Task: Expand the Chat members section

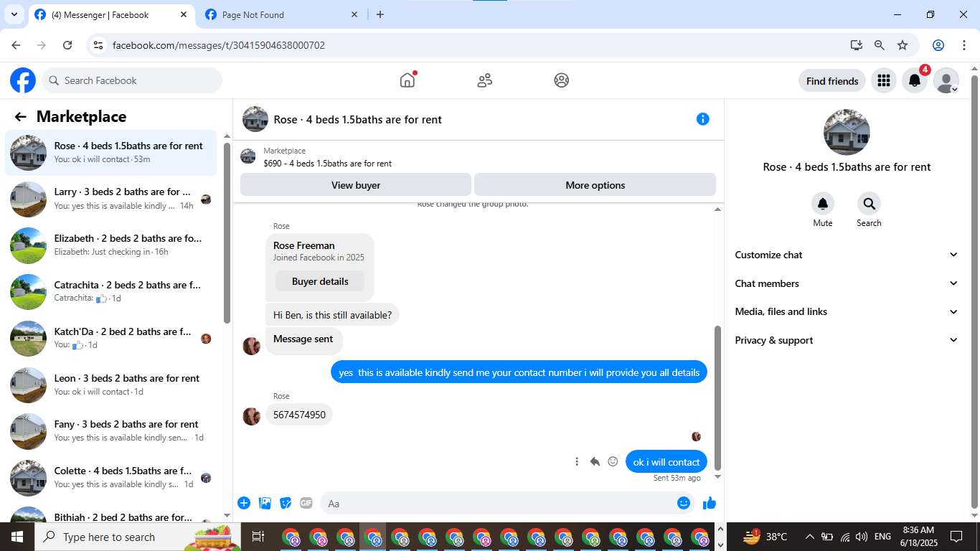Action: tap(847, 283)
